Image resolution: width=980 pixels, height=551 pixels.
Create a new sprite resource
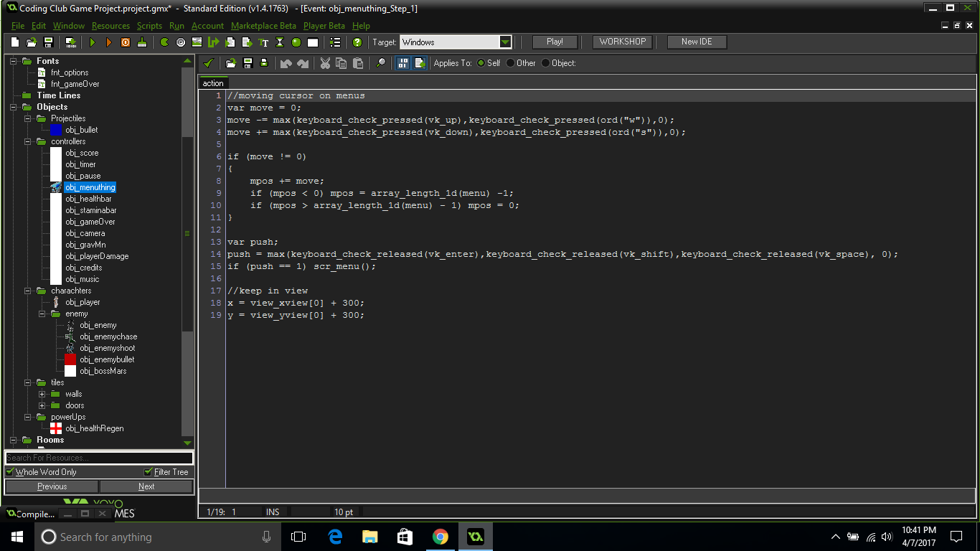pos(164,42)
